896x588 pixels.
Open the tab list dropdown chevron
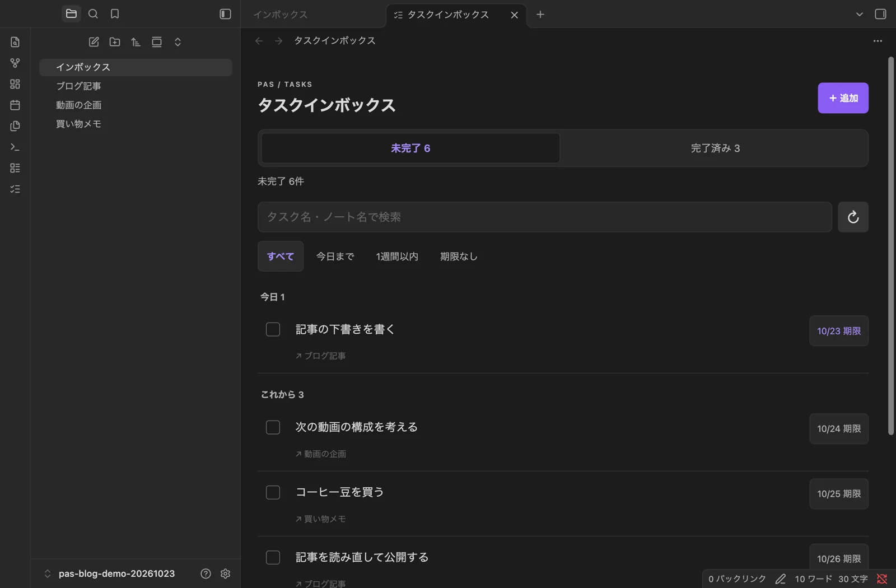[859, 14]
